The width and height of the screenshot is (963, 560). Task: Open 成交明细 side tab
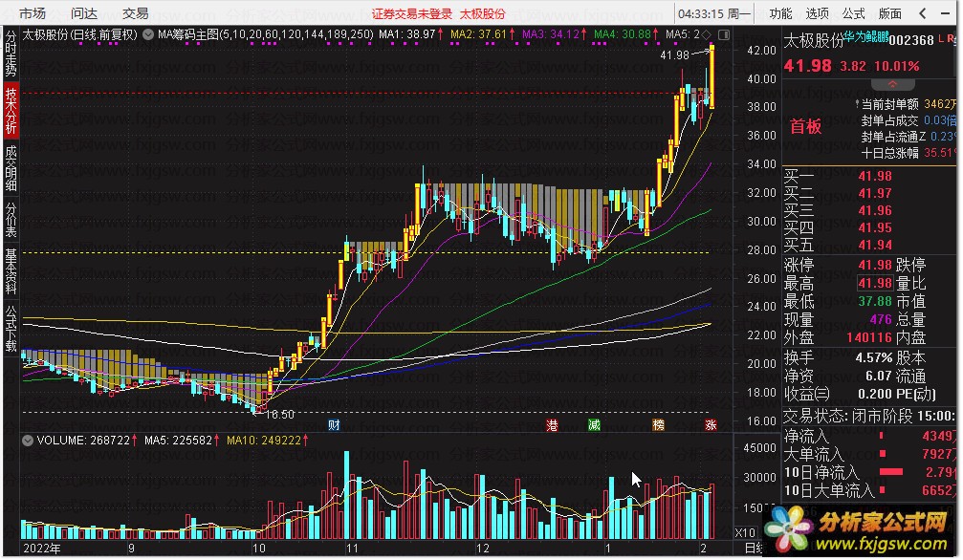(x=11, y=168)
